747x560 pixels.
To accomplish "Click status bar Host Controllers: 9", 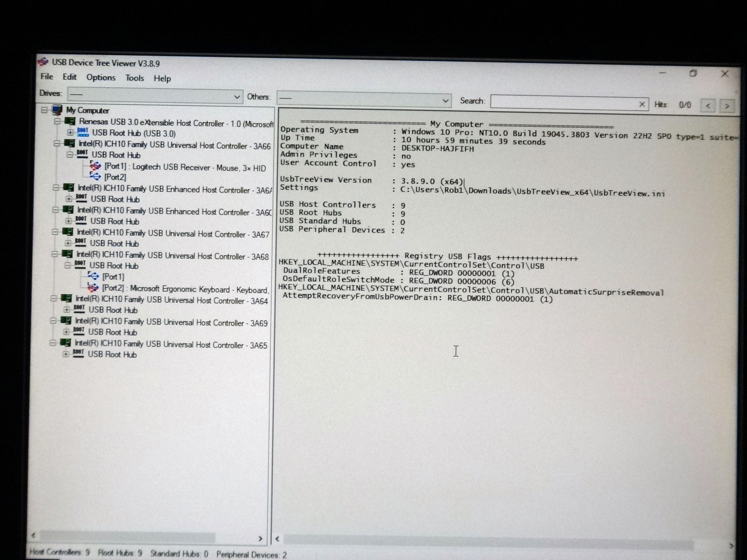I will click(x=59, y=552).
